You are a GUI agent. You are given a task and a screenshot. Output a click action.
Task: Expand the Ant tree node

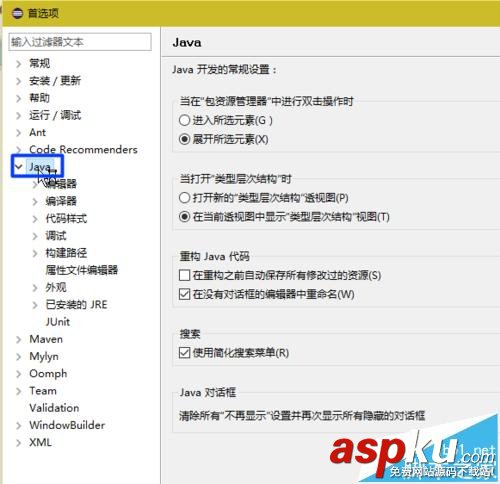pos(19,133)
